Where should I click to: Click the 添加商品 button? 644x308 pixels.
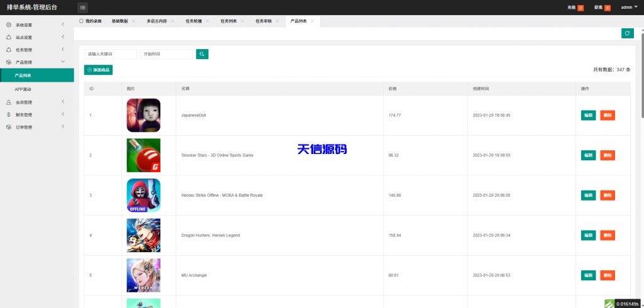pos(98,70)
